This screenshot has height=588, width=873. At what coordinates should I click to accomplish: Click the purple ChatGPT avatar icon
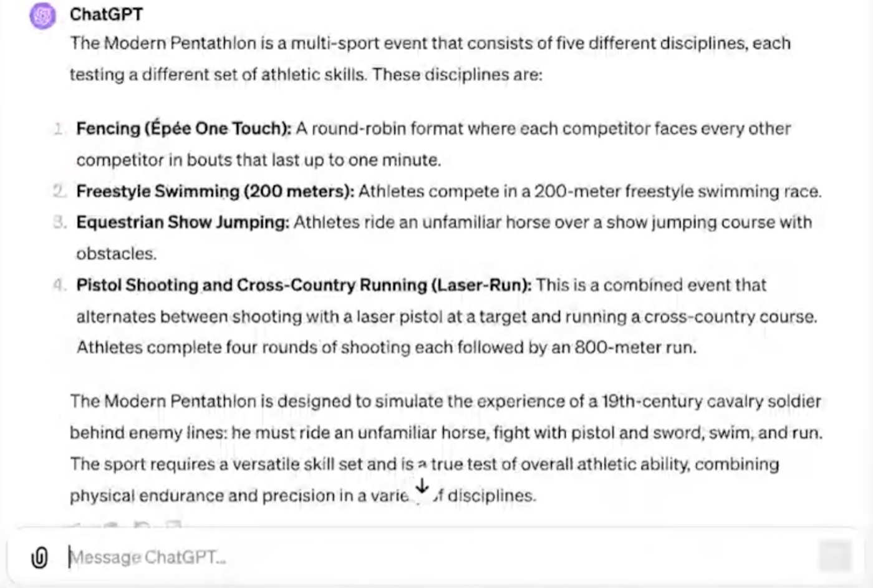[x=43, y=15]
